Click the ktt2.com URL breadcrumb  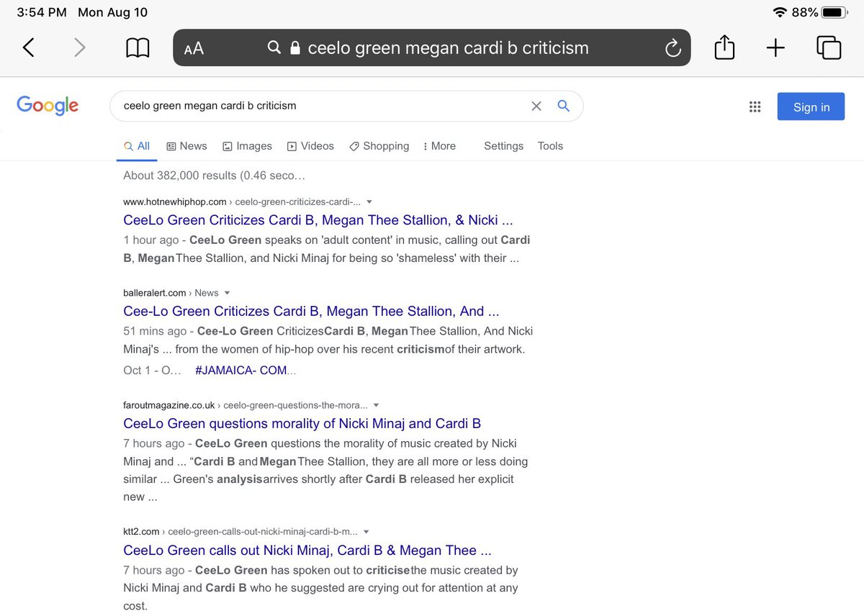tap(240, 532)
